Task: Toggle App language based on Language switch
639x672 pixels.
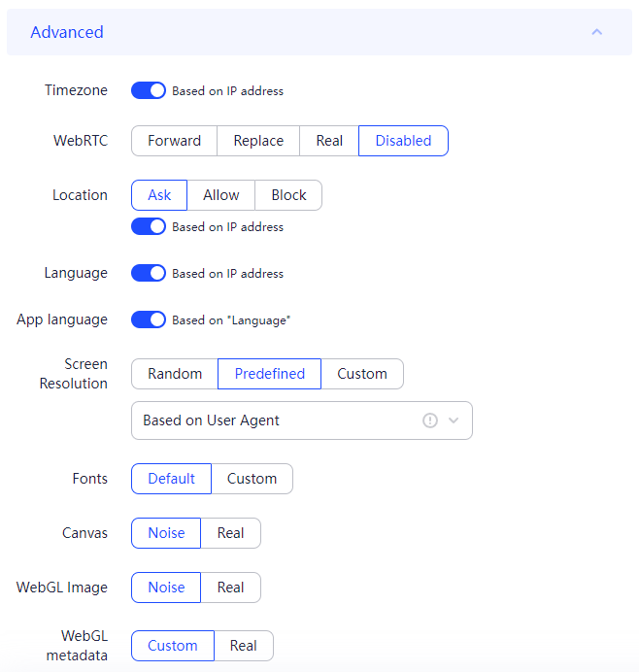Action: [149, 319]
